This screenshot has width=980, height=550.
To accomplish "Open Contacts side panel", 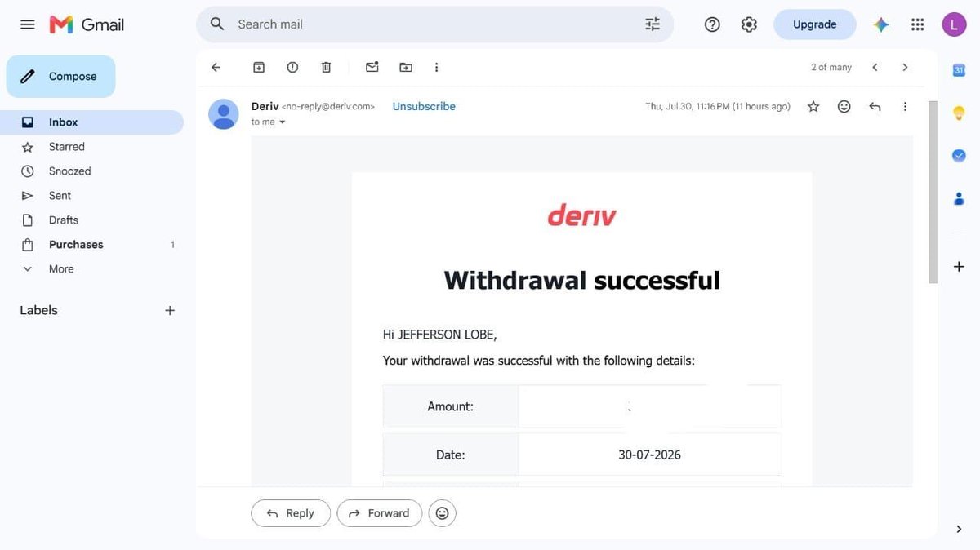I will click(x=959, y=197).
